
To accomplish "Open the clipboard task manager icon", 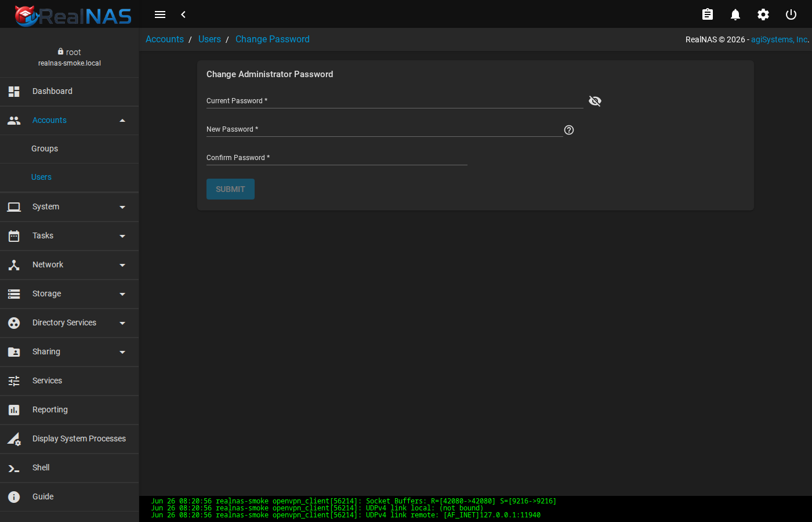I will pos(708,14).
